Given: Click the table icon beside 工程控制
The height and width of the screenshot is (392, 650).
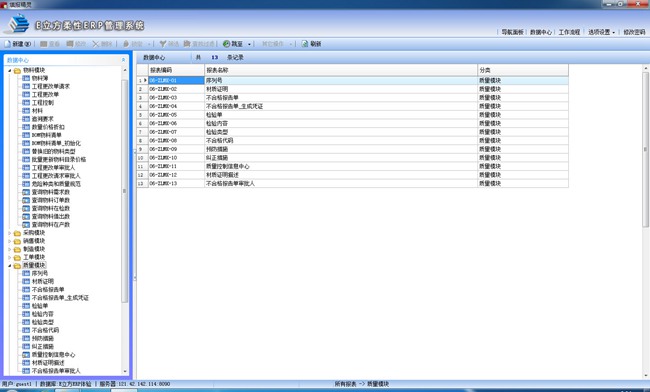Looking at the screenshot, I should [26, 102].
